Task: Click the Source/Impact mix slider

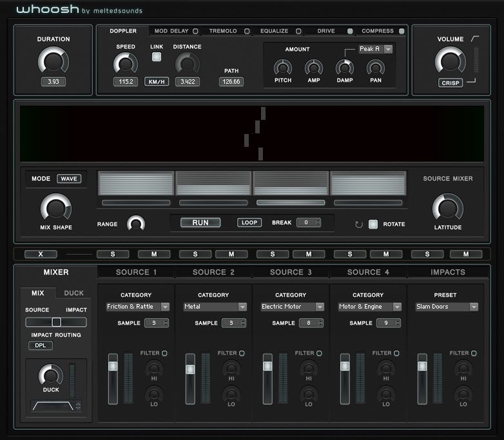Action: [x=56, y=321]
